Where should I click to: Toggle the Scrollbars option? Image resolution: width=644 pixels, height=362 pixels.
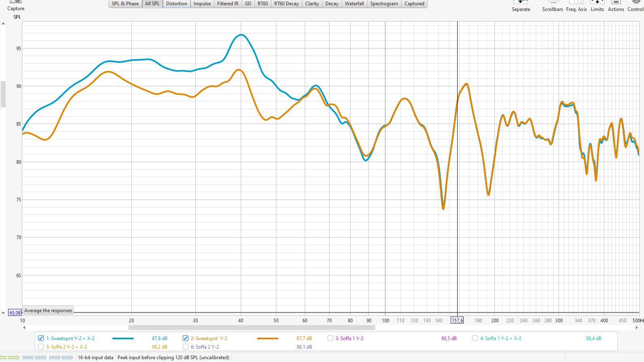tap(552, 6)
